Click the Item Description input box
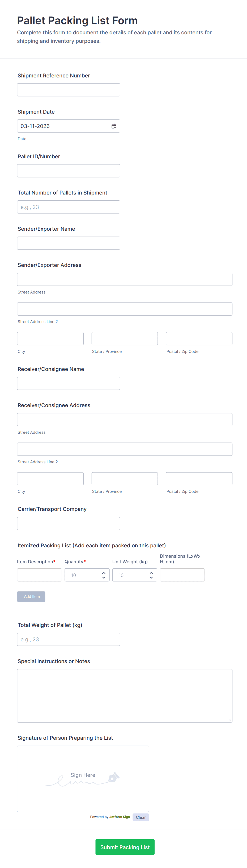 click(x=39, y=575)
